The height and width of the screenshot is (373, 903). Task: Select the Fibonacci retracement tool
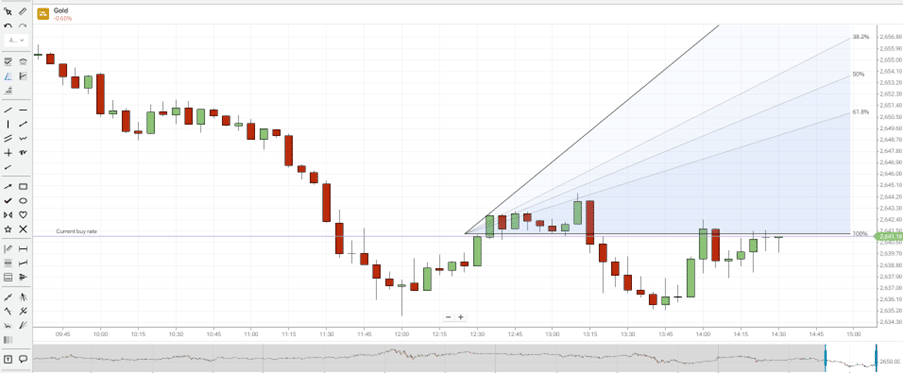(8, 62)
